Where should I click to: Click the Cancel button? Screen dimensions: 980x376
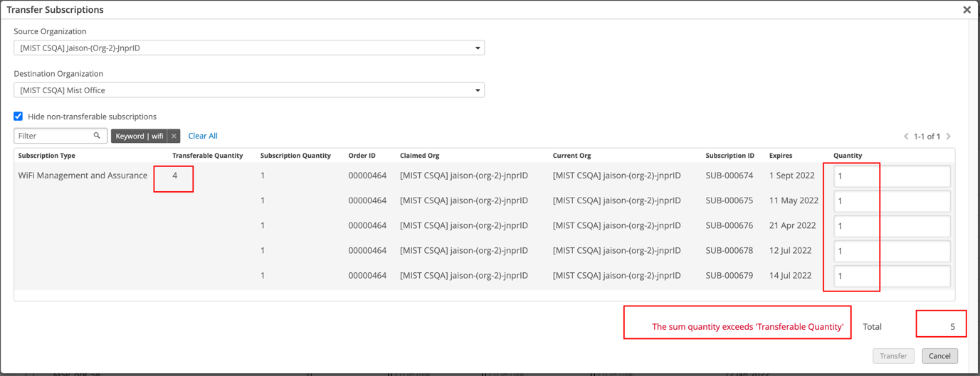tap(939, 356)
